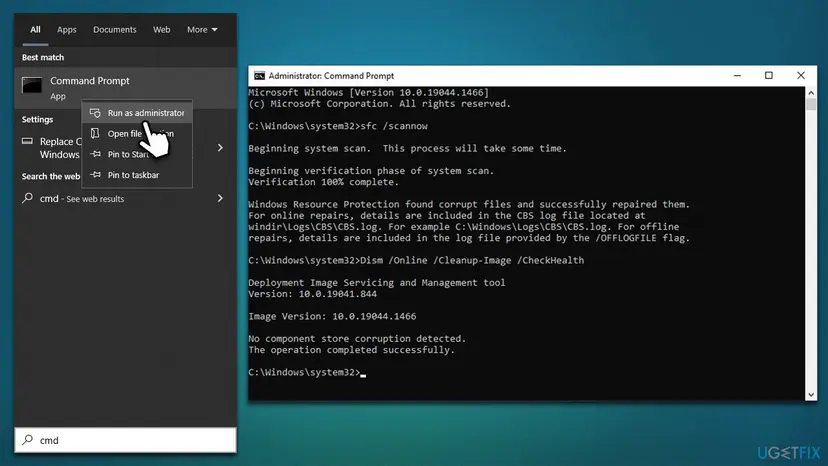Screen dimensions: 828x466
Task: Click the final C:\Windows\system32> prompt
Action: pyautogui.click(x=304, y=372)
